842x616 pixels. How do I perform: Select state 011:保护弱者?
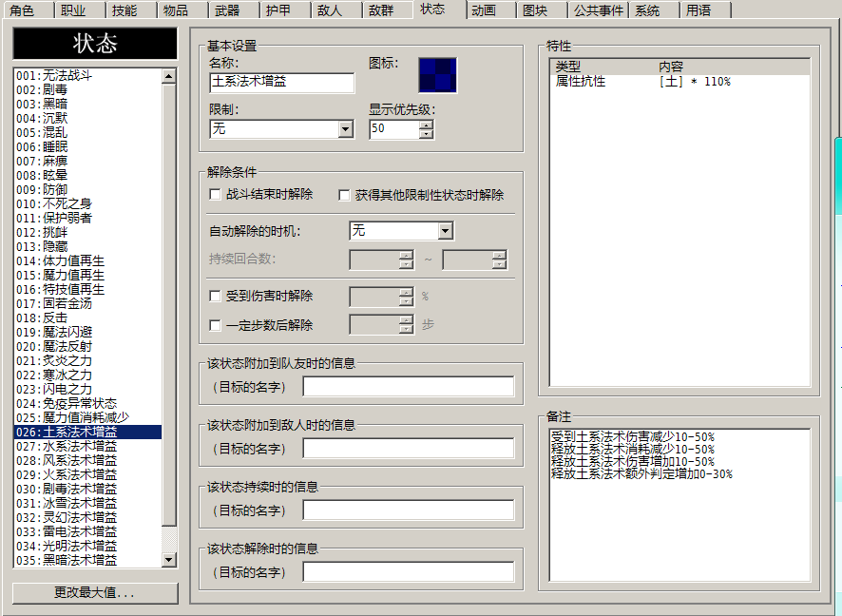[88, 218]
